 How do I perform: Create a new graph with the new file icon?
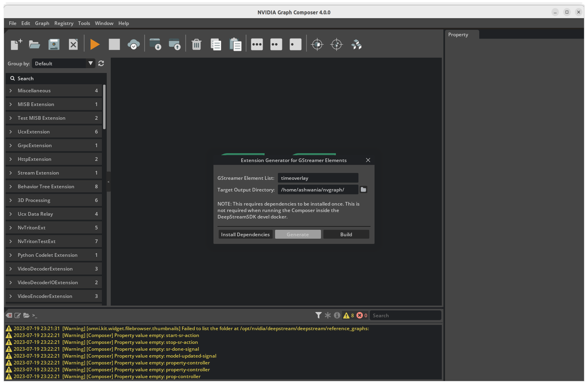coord(16,44)
